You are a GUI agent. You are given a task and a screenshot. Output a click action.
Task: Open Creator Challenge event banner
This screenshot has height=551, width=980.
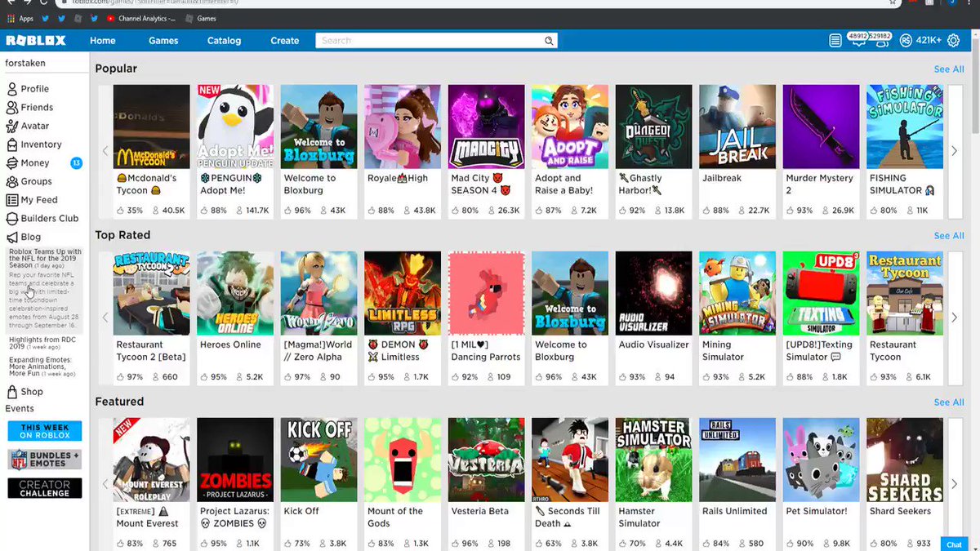(45, 488)
